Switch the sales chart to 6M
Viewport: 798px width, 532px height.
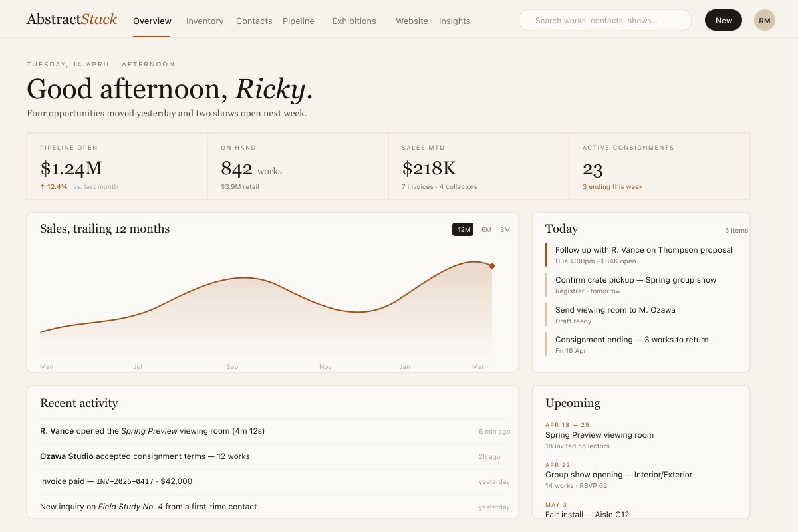point(486,229)
